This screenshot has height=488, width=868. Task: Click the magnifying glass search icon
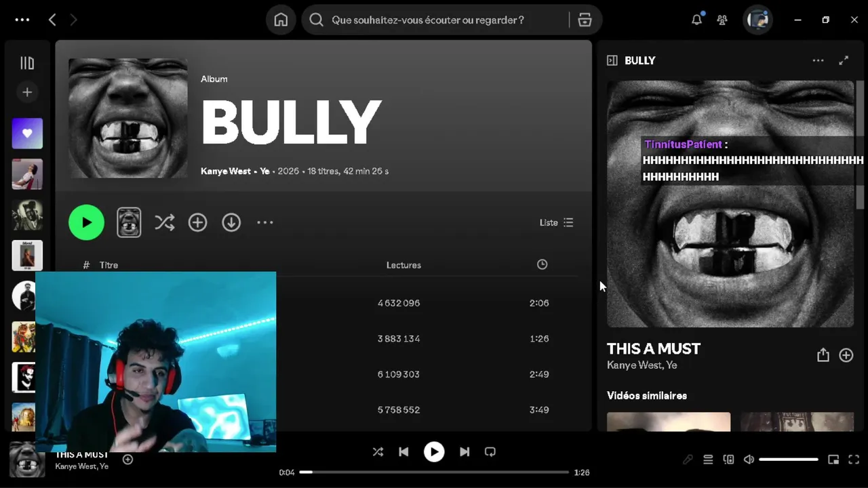pyautogui.click(x=316, y=20)
